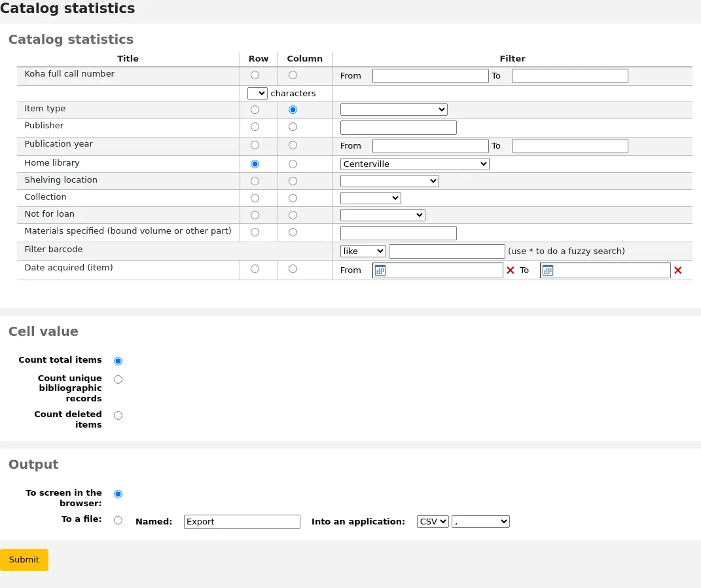Select Column radio for Shelving location

pyautogui.click(x=293, y=181)
